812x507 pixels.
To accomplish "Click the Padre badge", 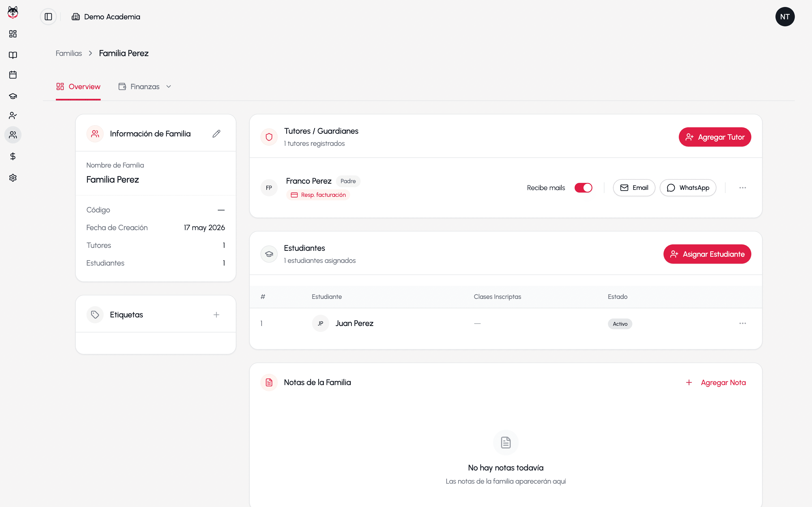I will coord(348,181).
